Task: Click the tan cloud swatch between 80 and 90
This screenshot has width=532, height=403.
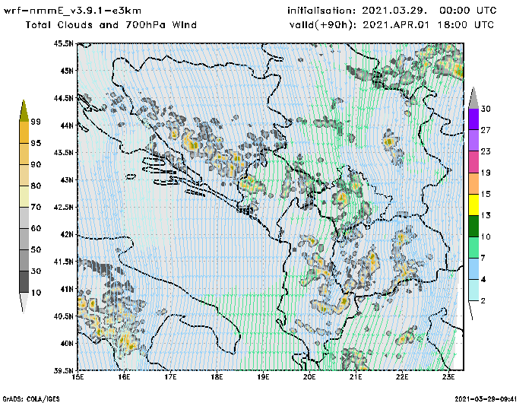Action: (24, 175)
